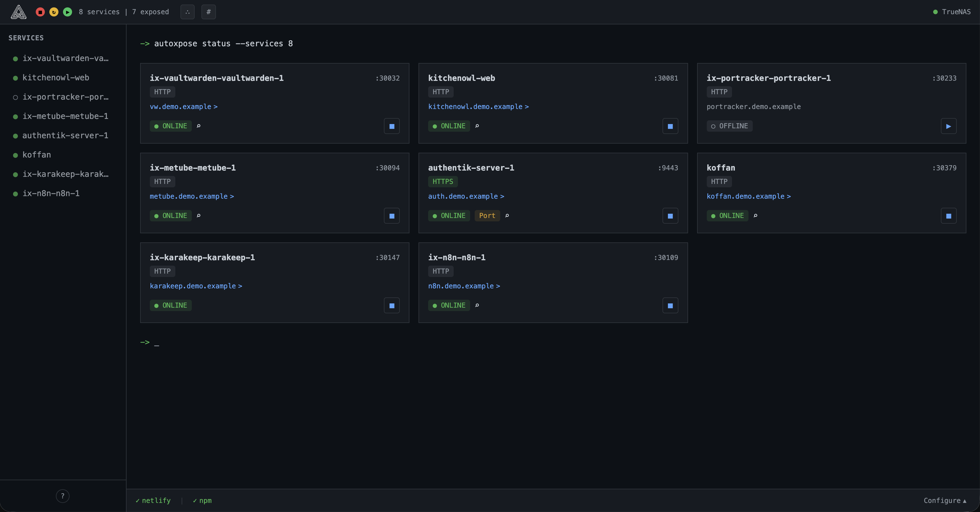The height and width of the screenshot is (512, 980).
Task: Stop all services using the red stop icon
Action: [x=40, y=12]
